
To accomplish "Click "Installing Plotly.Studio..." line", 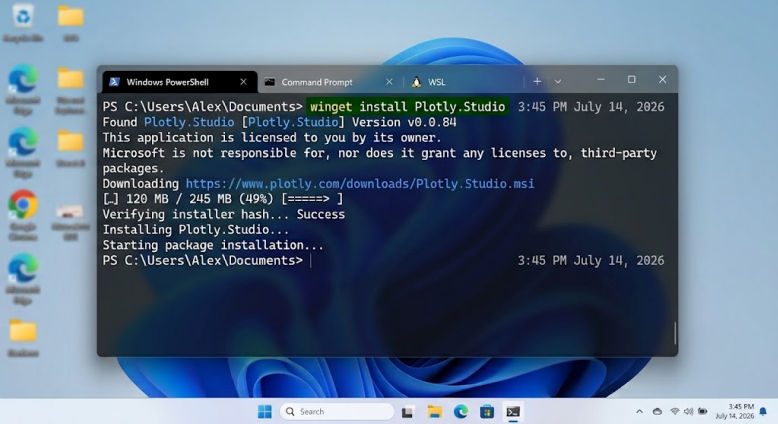I will (x=196, y=230).
